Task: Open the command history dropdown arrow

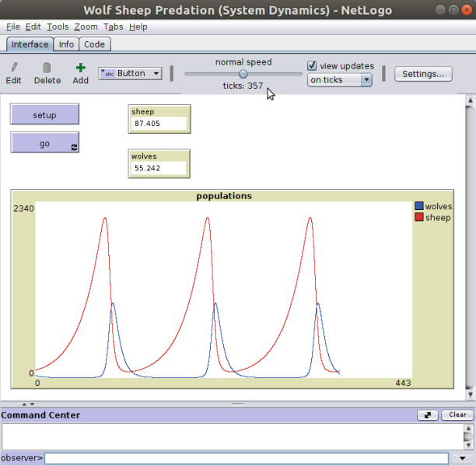Action: click(462, 458)
